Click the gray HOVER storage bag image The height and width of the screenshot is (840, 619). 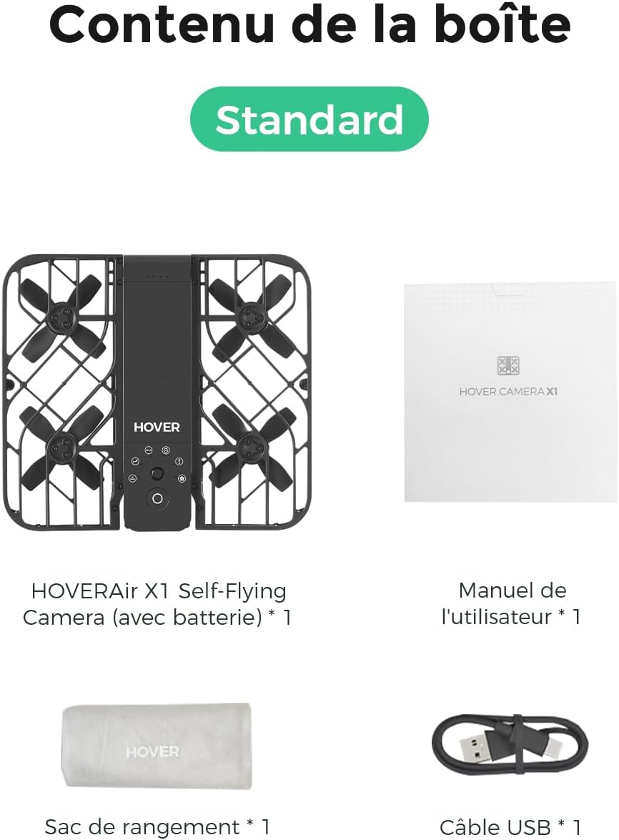coord(157,746)
